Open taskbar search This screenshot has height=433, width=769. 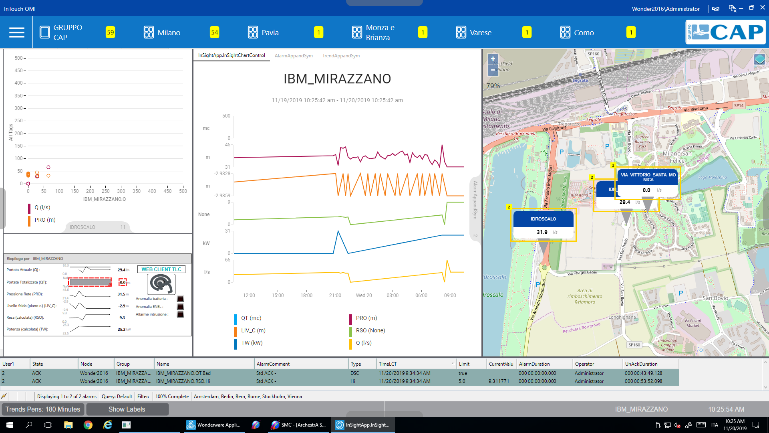tap(28, 425)
